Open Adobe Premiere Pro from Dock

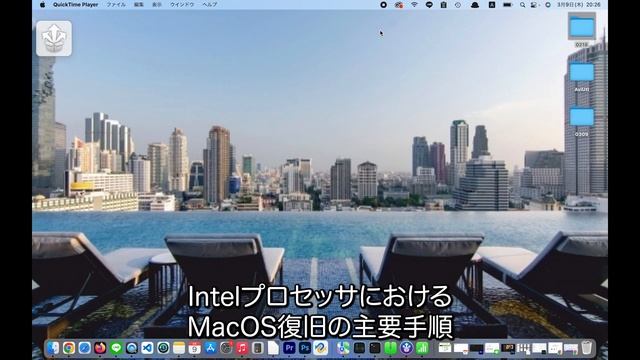[x=289, y=348]
